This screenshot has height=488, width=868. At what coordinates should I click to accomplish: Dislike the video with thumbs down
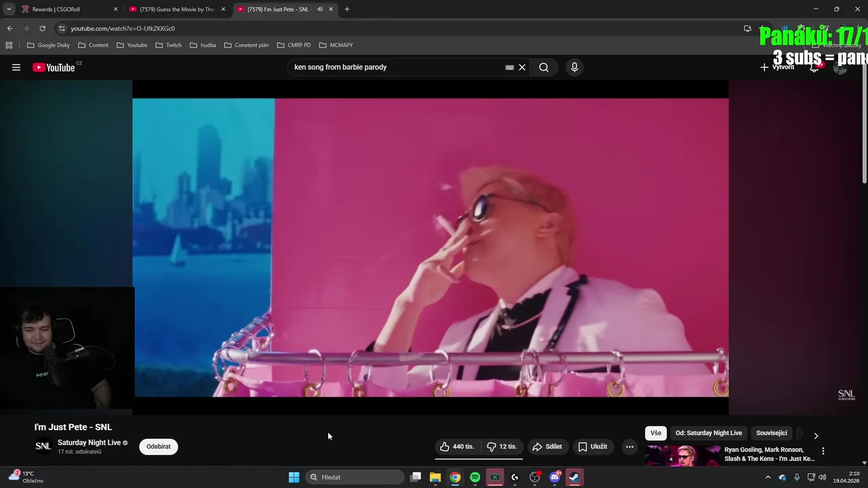pos(502,447)
